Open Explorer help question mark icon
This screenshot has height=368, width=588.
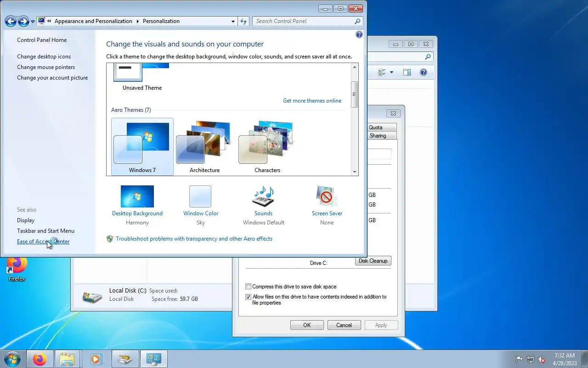tap(424, 72)
